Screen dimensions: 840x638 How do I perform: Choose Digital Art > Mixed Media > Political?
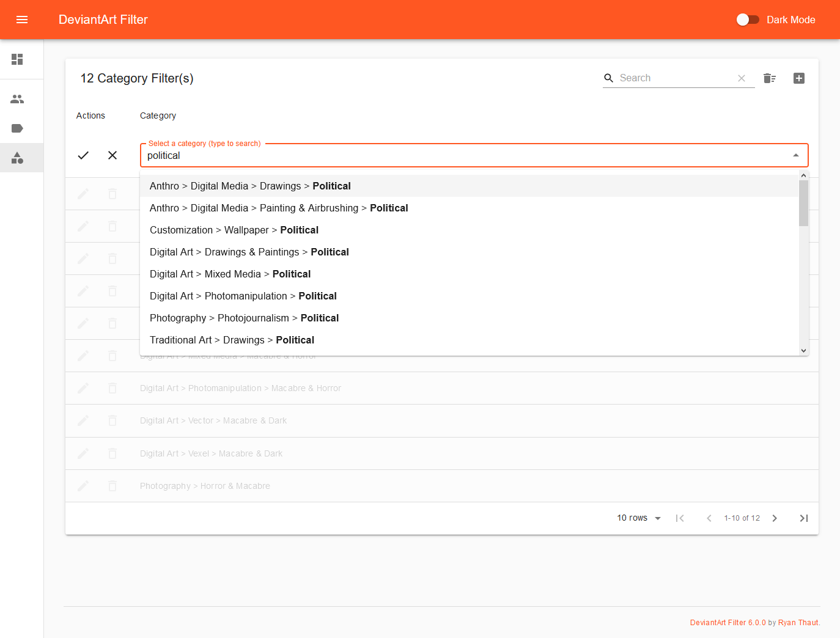(230, 274)
